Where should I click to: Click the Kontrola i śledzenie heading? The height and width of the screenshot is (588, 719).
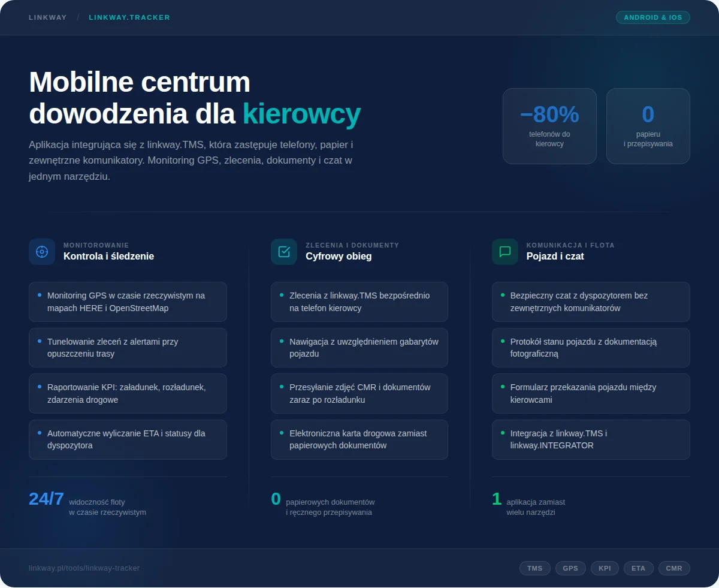[x=108, y=257]
